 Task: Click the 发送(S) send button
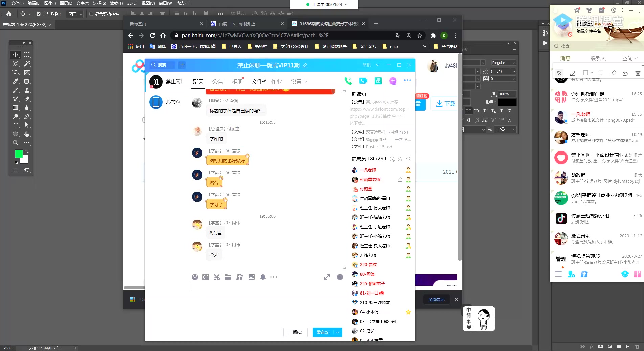pos(323,332)
